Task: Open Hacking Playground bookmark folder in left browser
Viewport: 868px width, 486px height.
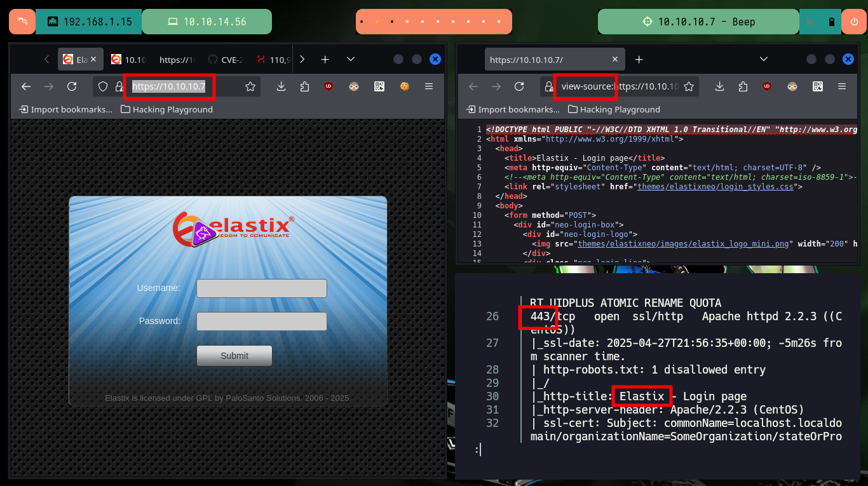Action: (166, 109)
